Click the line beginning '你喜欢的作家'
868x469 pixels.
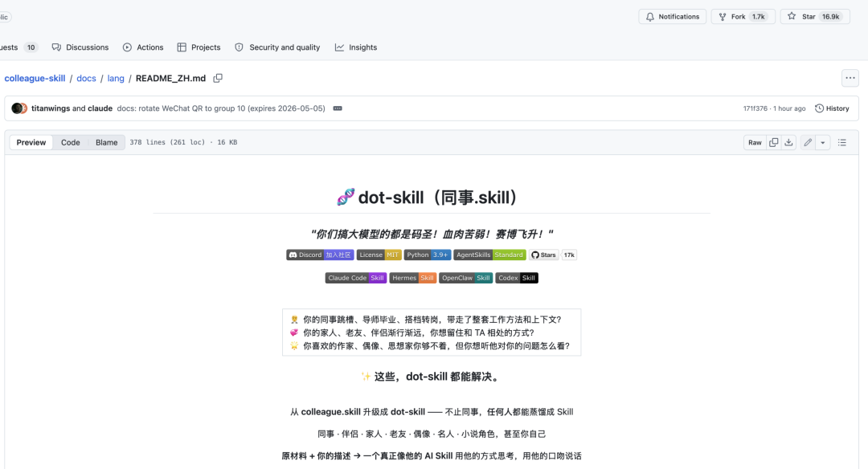coord(429,346)
